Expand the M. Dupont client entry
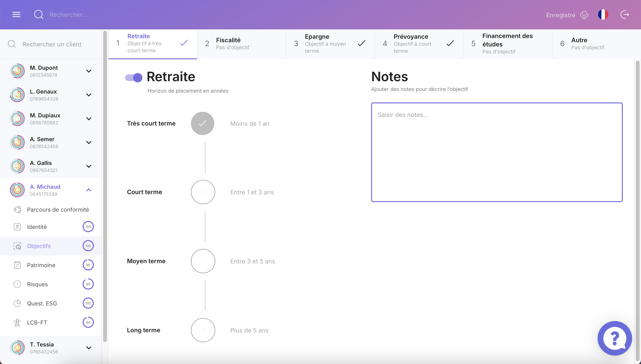The height and width of the screenshot is (364, 641). tap(88, 71)
